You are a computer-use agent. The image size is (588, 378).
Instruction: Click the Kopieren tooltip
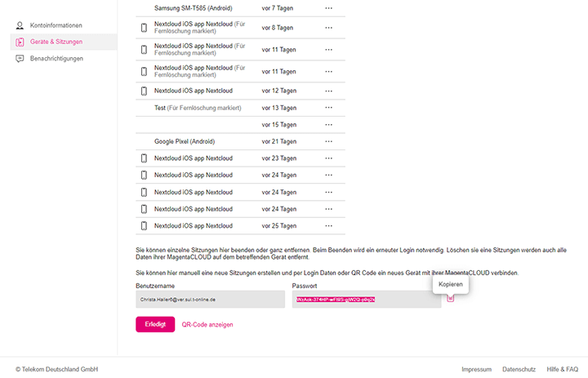point(451,284)
